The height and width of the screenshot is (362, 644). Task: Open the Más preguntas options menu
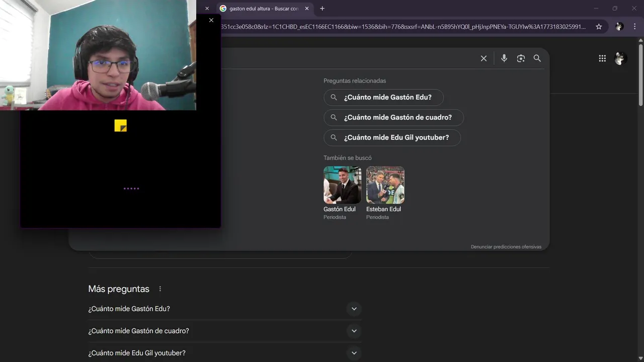coord(160,289)
